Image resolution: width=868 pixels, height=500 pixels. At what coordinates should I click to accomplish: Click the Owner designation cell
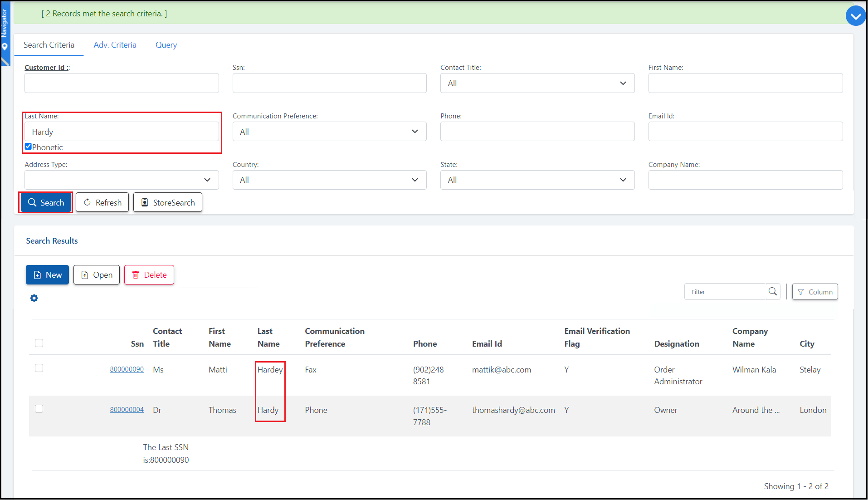666,410
